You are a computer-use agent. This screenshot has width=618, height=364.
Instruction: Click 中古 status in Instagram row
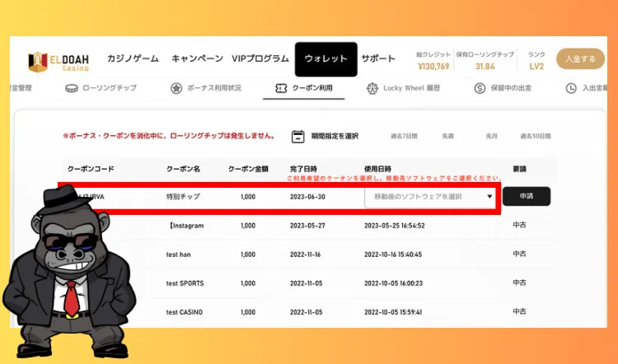(519, 225)
